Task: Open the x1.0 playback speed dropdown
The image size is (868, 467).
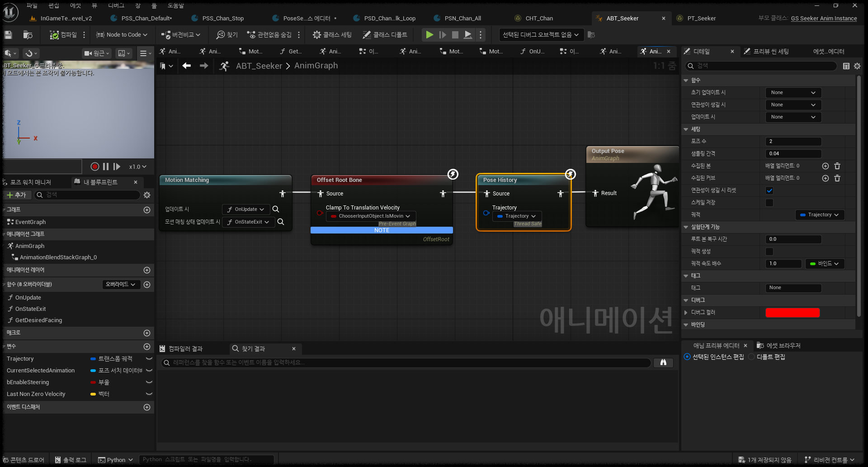Action: tap(138, 167)
